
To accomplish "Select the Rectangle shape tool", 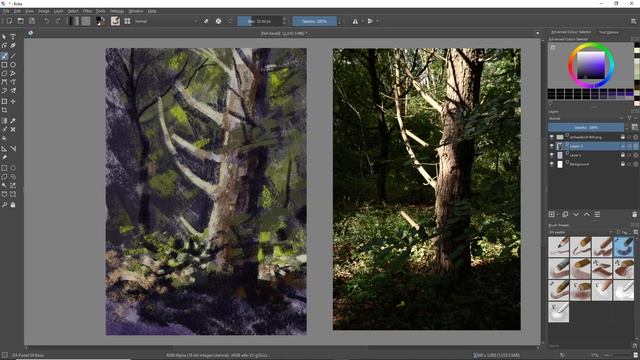I will (x=4, y=65).
